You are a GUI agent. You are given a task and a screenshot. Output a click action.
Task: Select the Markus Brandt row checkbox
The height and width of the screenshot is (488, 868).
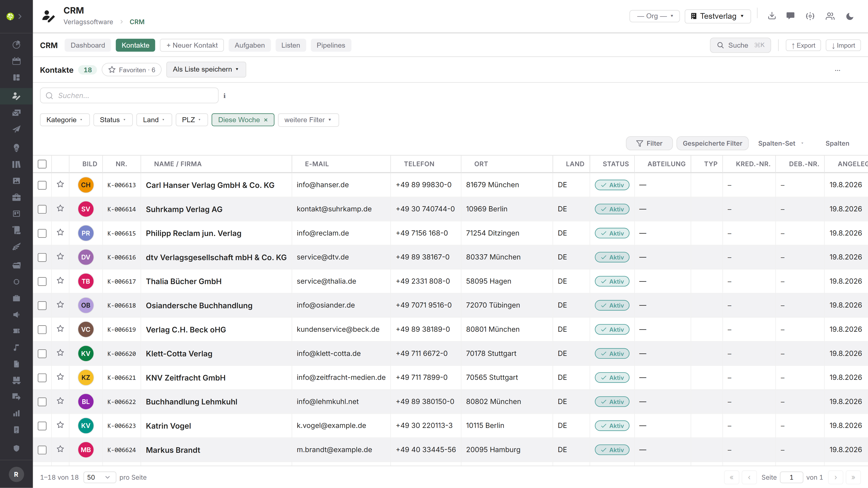click(42, 450)
